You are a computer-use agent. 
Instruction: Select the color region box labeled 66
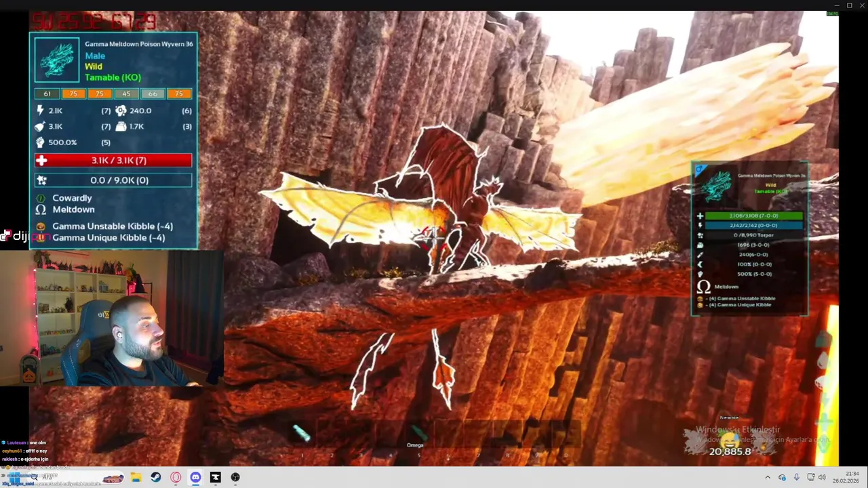pyautogui.click(x=153, y=94)
